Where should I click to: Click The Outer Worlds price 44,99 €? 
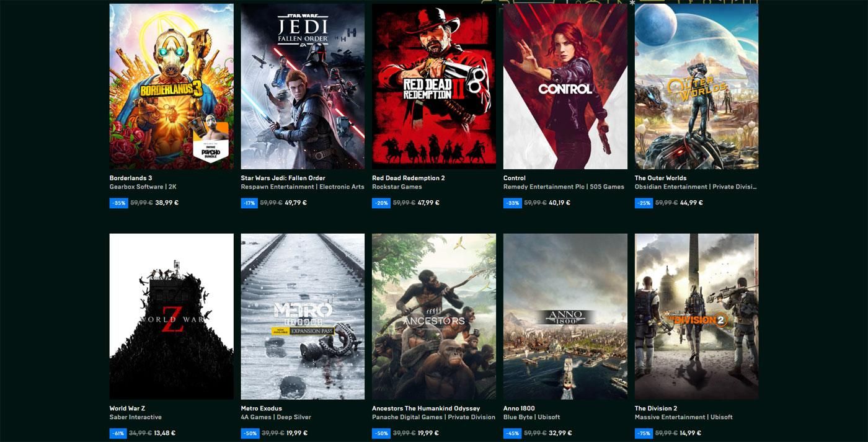[x=691, y=203]
